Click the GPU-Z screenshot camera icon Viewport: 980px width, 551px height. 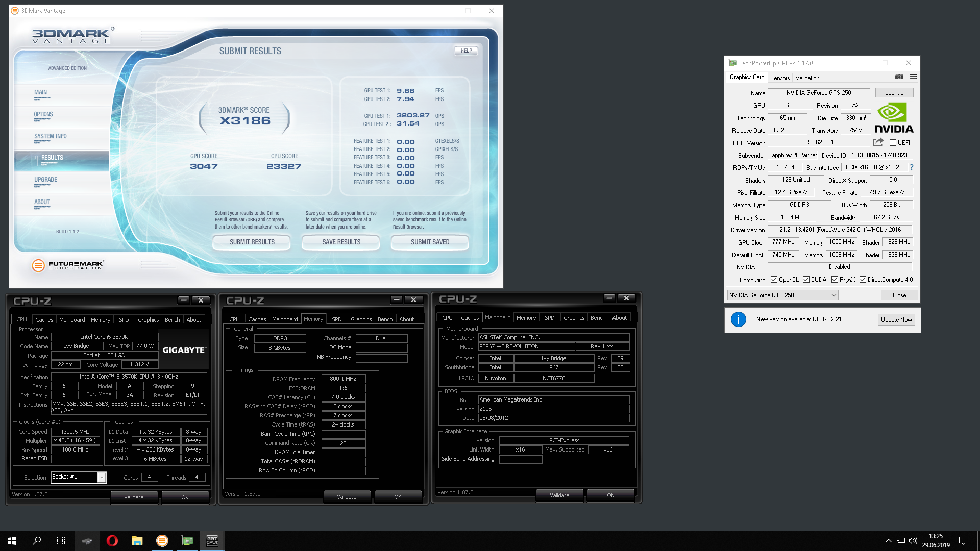[x=899, y=77]
